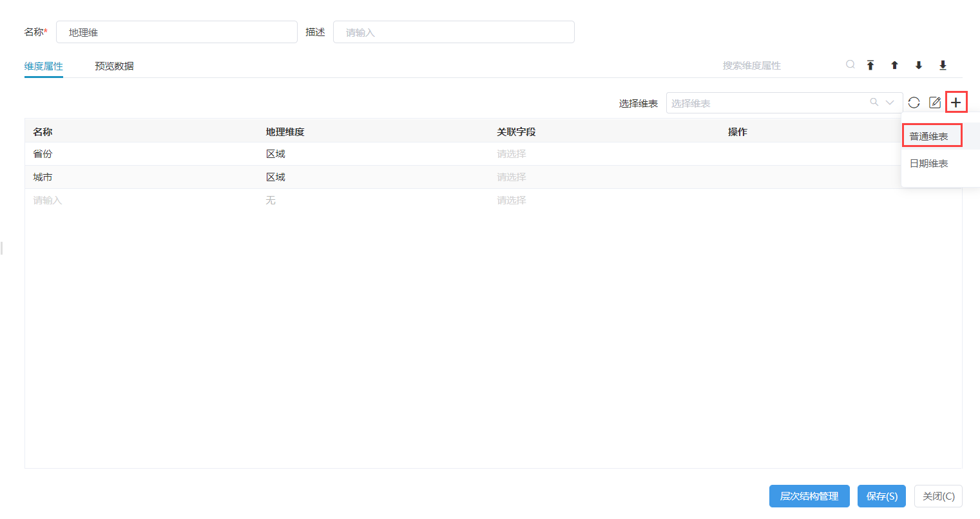Click the search magnifier for dimension attributes
This screenshot has height=519, width=980.
click(x=850, y=64)
